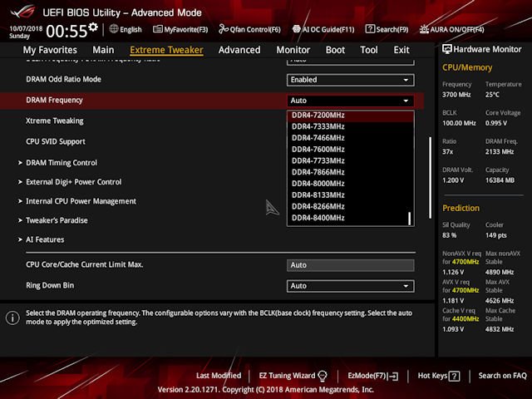The height and width of the screenshot is (399, 532).
Task: Click the globe language icon
Action: click(114, 29)
